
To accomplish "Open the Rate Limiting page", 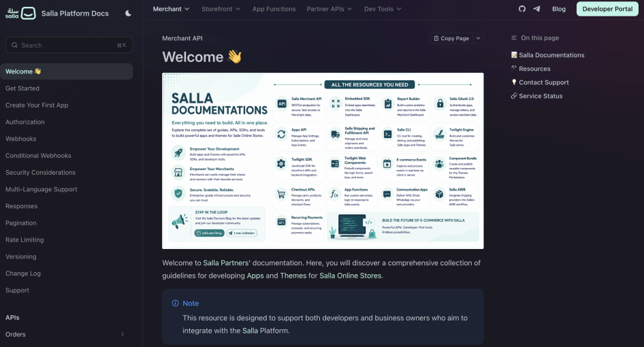I will (25, 239).
